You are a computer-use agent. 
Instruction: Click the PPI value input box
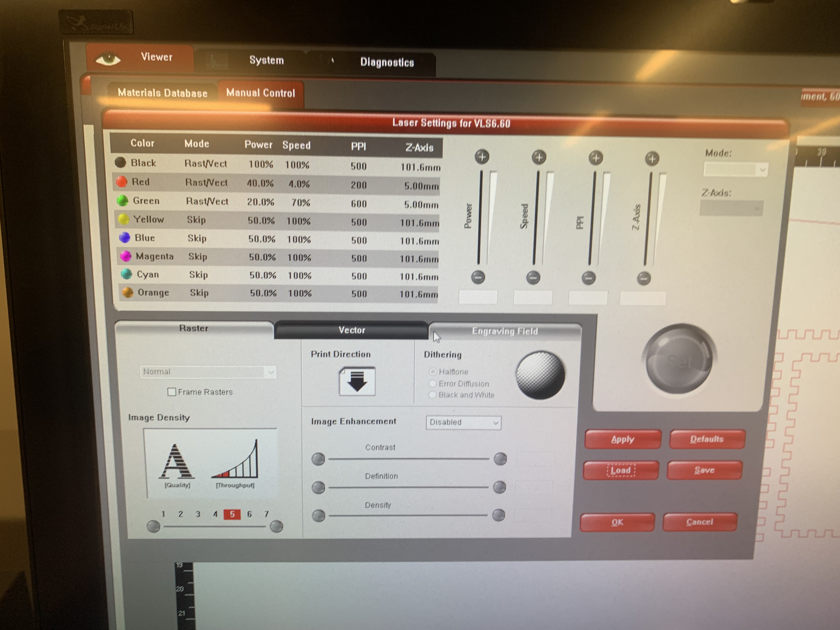(588, 298)
